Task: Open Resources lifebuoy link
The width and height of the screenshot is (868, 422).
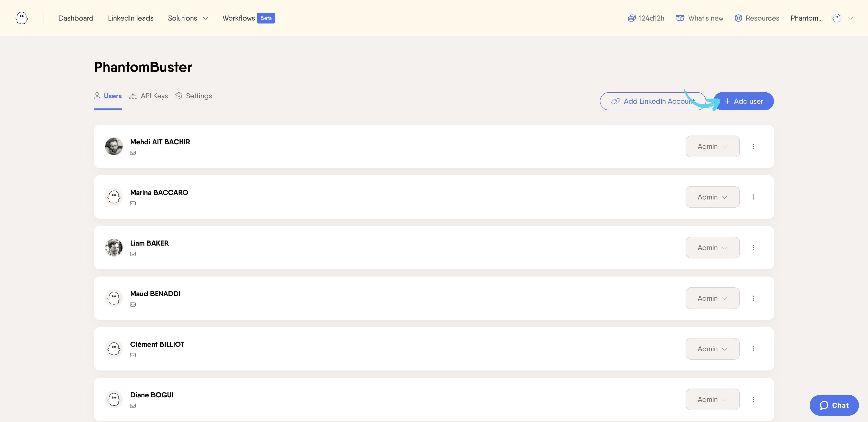Action: point(757,18)
